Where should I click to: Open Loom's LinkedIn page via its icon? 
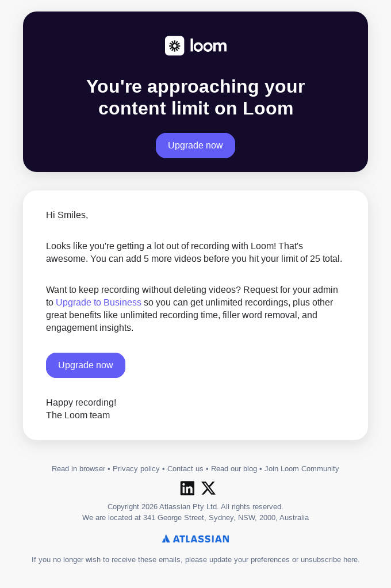point(187,488)
